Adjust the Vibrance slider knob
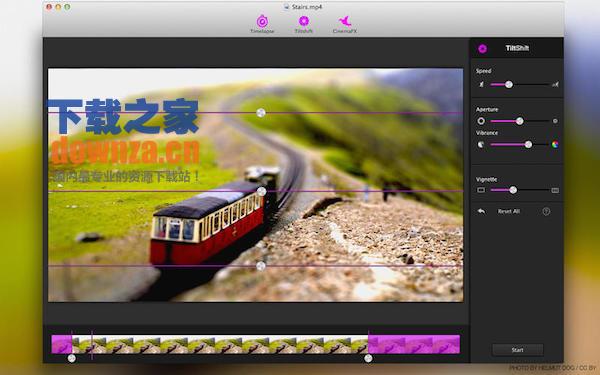 [528, 145]
